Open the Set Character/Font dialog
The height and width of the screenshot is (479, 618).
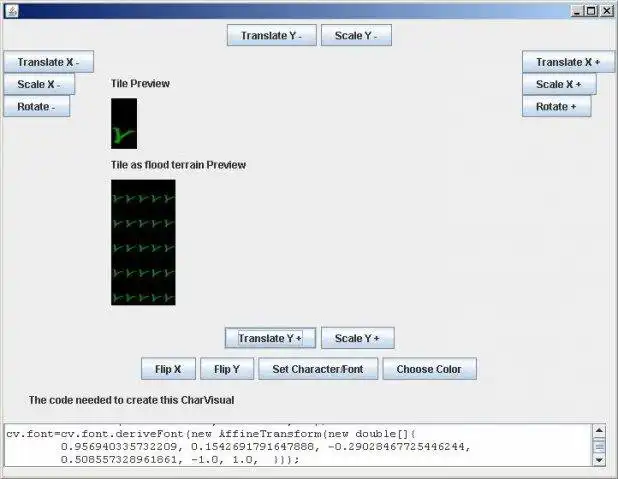[x=318, y=369]
